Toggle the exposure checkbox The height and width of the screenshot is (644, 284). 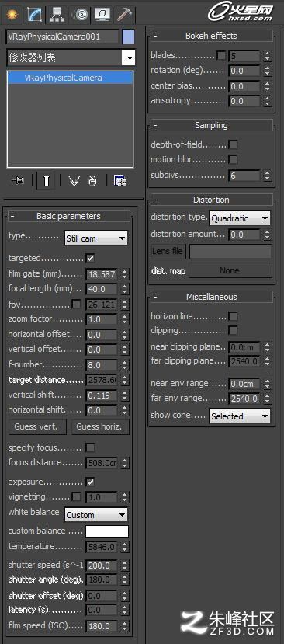click(x=90, y=482)
